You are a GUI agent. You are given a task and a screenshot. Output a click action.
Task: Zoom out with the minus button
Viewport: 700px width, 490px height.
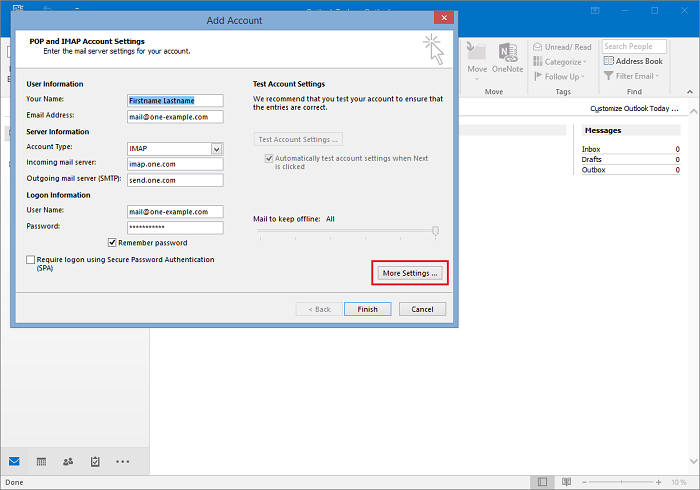(584, 482)
